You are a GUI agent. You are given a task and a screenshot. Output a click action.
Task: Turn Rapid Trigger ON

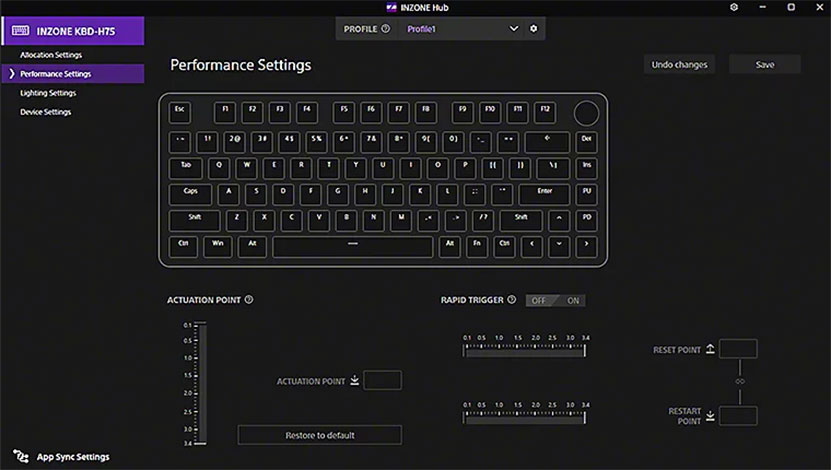(x=572, y=300)
